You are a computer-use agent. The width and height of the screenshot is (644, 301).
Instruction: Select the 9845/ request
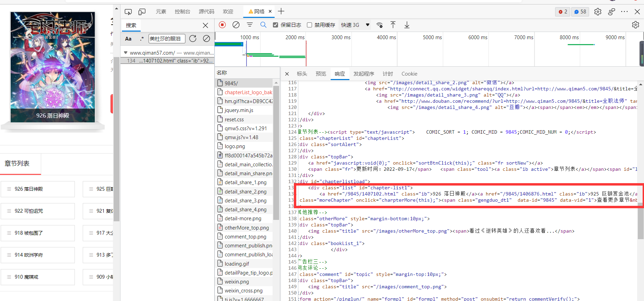(x=244, y=83)
